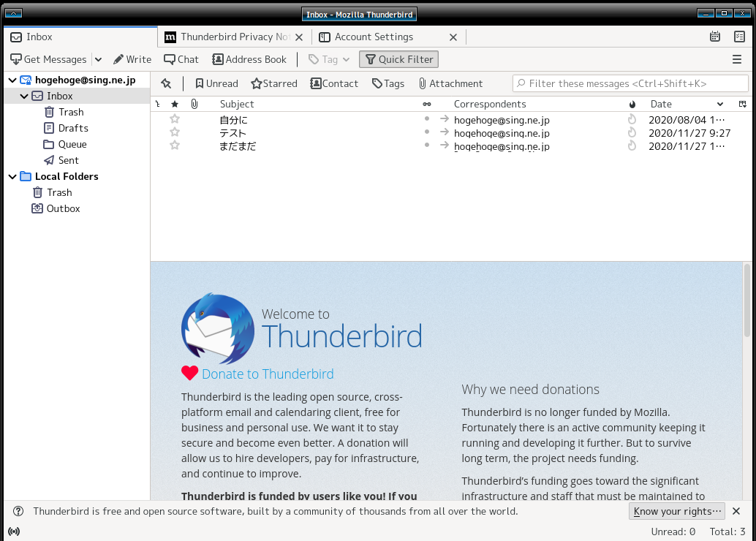Open the Chat tab

181,59
